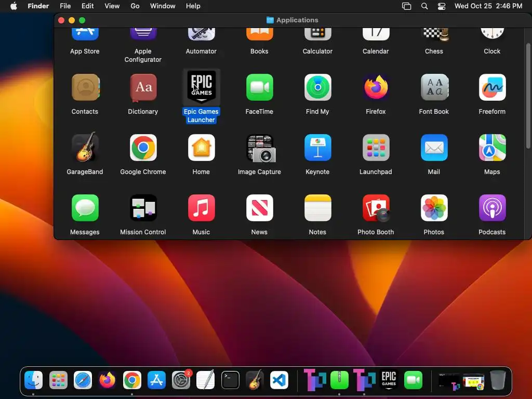The width and height of the screenshot is (532, 399).
Task: Select the Notes app icon
Action: (x=317, y=208)
